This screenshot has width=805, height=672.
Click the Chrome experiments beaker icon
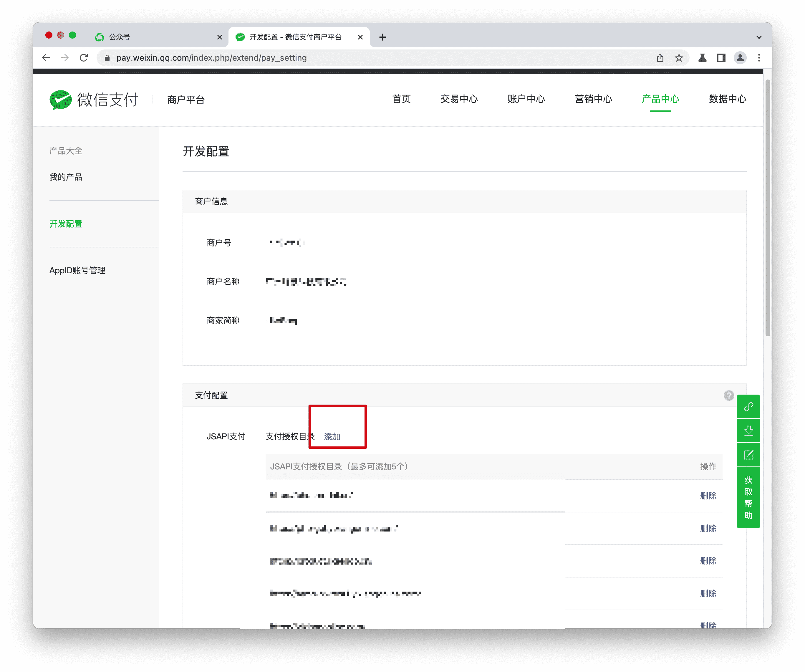point(702,58)
